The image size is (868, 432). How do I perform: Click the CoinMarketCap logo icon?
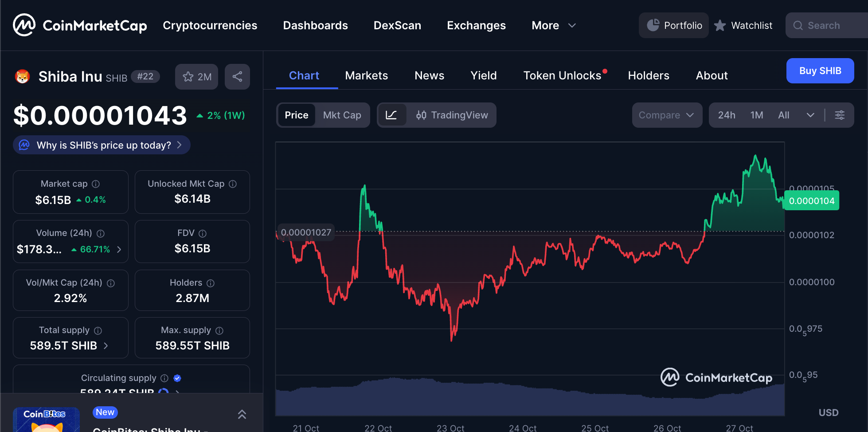point(24,25)
